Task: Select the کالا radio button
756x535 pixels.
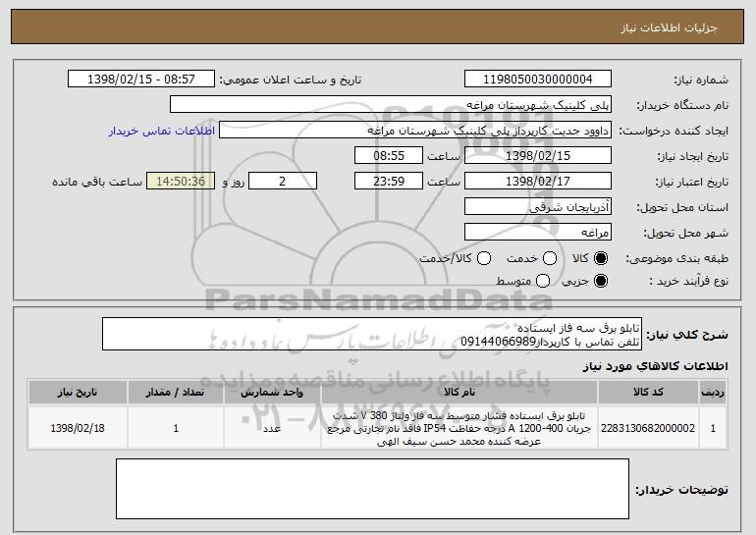Action: point(601,257)
